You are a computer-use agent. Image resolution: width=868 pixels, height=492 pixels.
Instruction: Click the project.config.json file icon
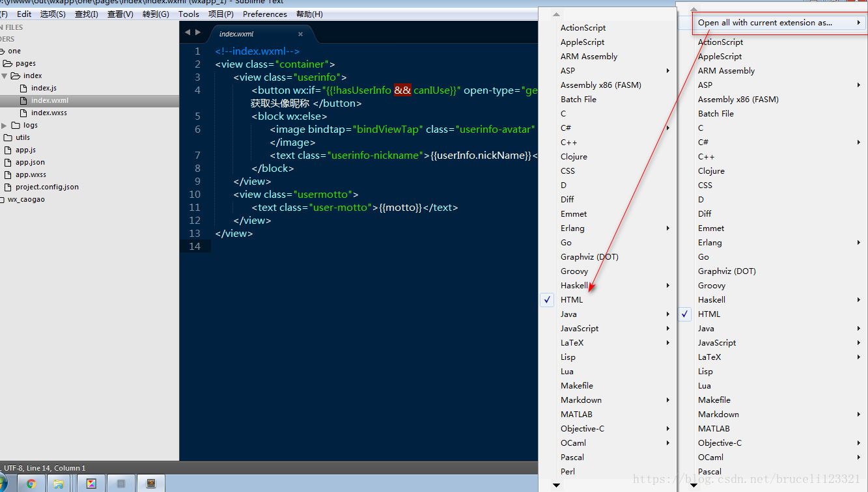[8, 187]
